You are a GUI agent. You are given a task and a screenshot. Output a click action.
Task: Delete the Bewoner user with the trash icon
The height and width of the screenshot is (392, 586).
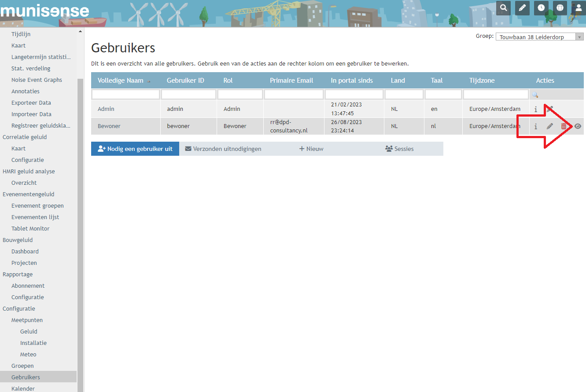click(564, 126)
